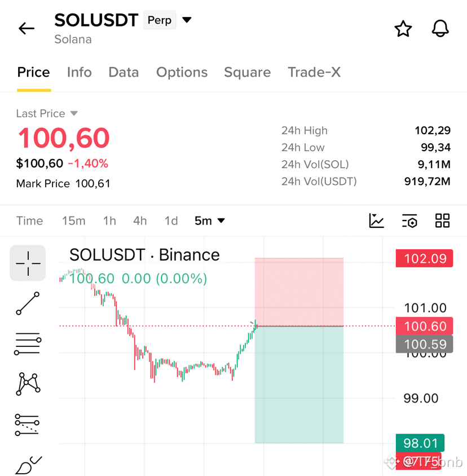Select the horizontal lines drawing tool
The height and width of the screenshot is (476, 467).
[28, 343]
